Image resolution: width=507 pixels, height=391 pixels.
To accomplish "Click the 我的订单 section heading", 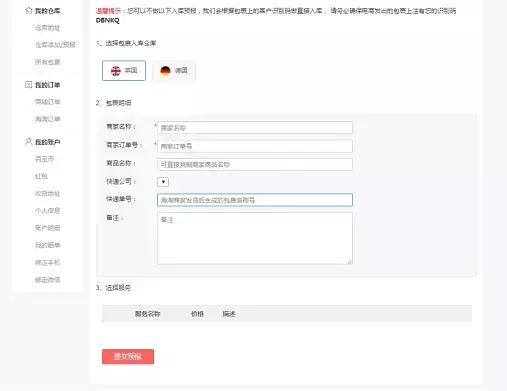I will tap(48, 85).
